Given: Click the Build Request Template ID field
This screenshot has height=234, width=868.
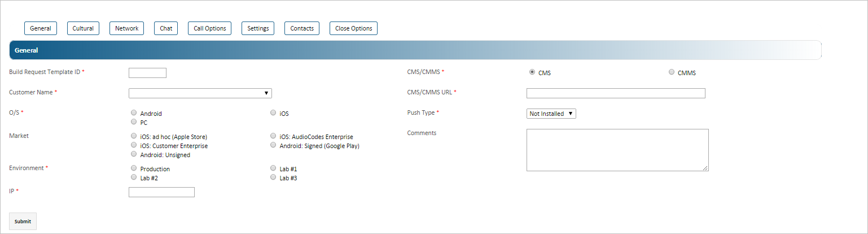Looking at the screenshot, I should click(147, 73).
